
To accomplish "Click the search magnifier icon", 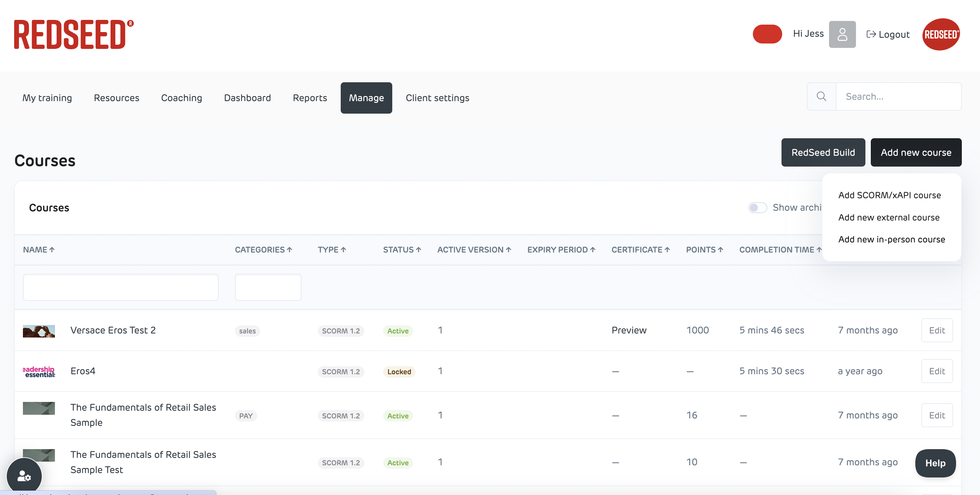I will (821, 96).
